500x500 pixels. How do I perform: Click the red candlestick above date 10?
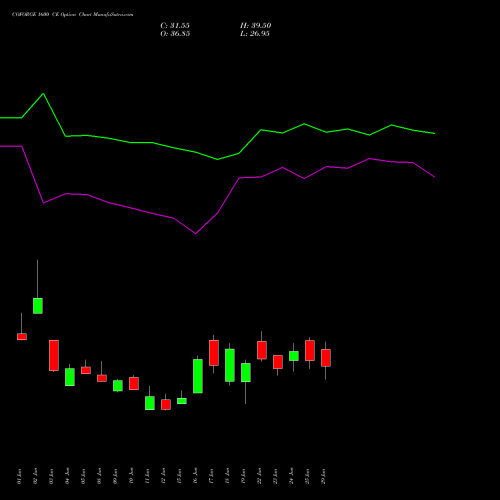click(134, 383)
